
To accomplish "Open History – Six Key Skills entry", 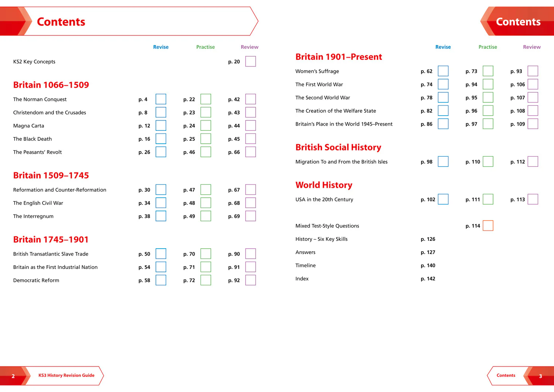I will (321, 239).
